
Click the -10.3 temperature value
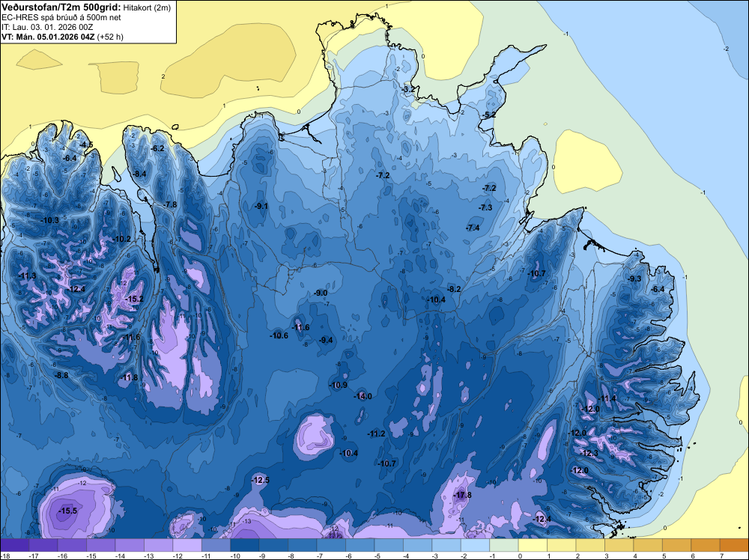[x=49, y=220]
